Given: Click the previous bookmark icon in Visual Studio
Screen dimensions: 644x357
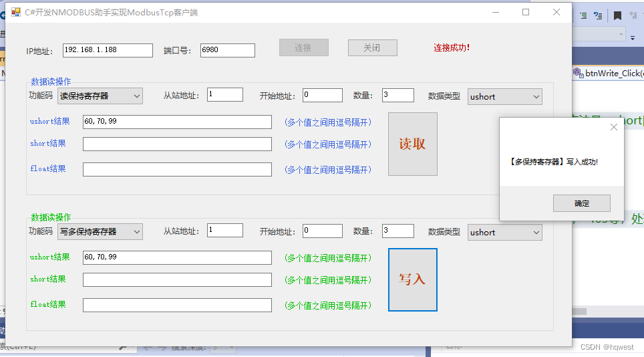Looking at the screenshot, I should [x=633, y=15].
